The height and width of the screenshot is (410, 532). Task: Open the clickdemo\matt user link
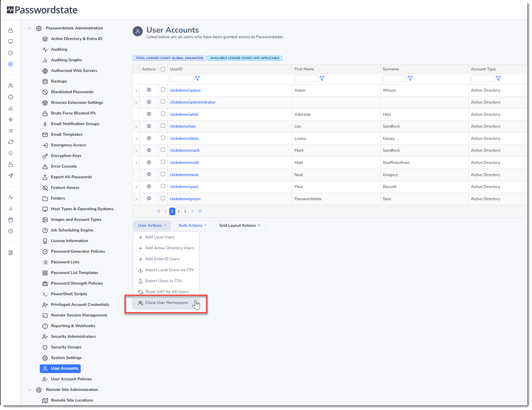coord(184,163)
